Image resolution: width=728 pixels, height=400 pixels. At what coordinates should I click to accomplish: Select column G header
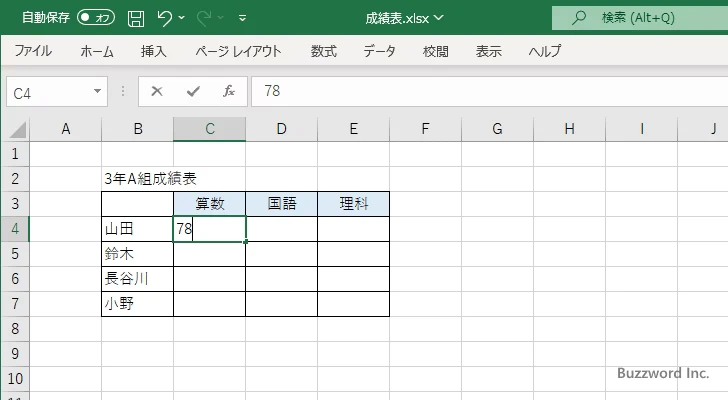click(x=497, y=129)
